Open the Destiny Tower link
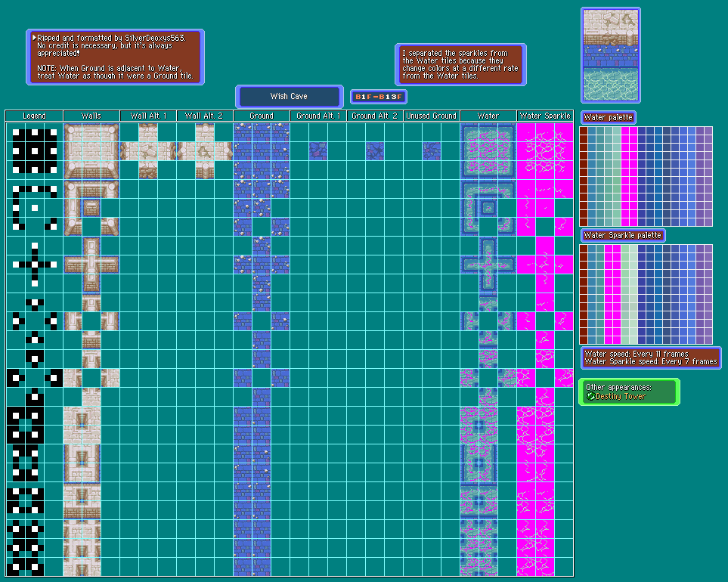Screen dimensions: 728x582 pos(621,396)
